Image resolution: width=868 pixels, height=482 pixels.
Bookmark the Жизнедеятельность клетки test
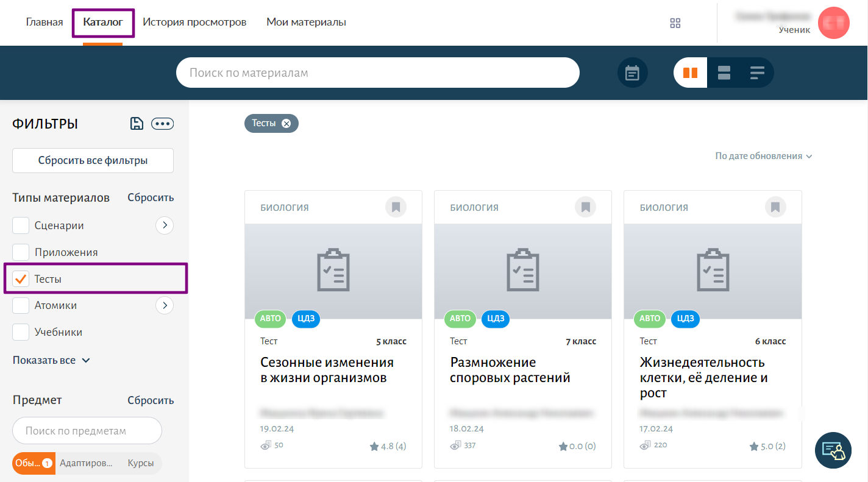775,207
